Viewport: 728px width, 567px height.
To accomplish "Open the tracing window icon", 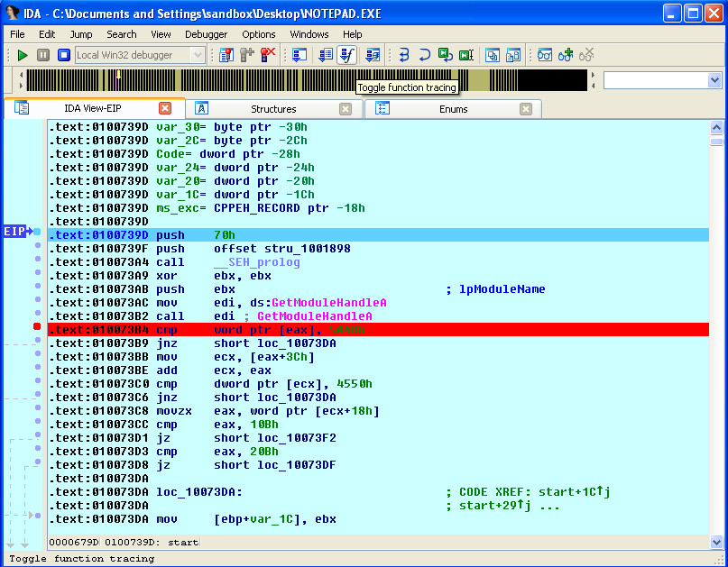I will [299, 55].
